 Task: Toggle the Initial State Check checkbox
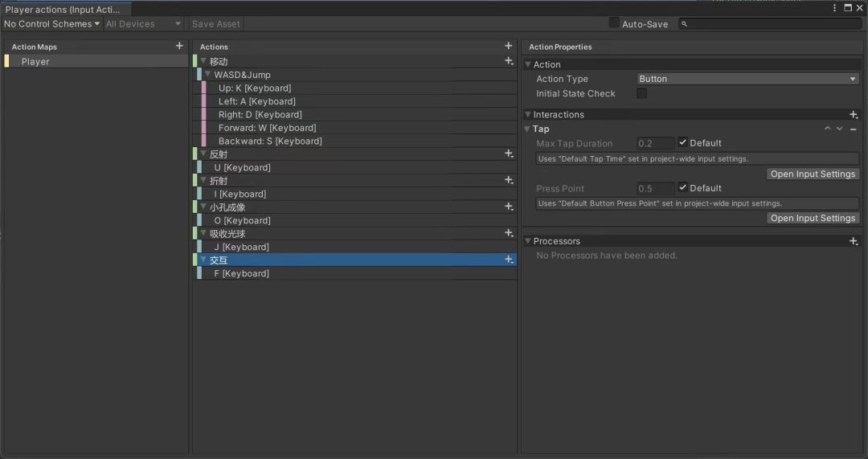point(642,93)
